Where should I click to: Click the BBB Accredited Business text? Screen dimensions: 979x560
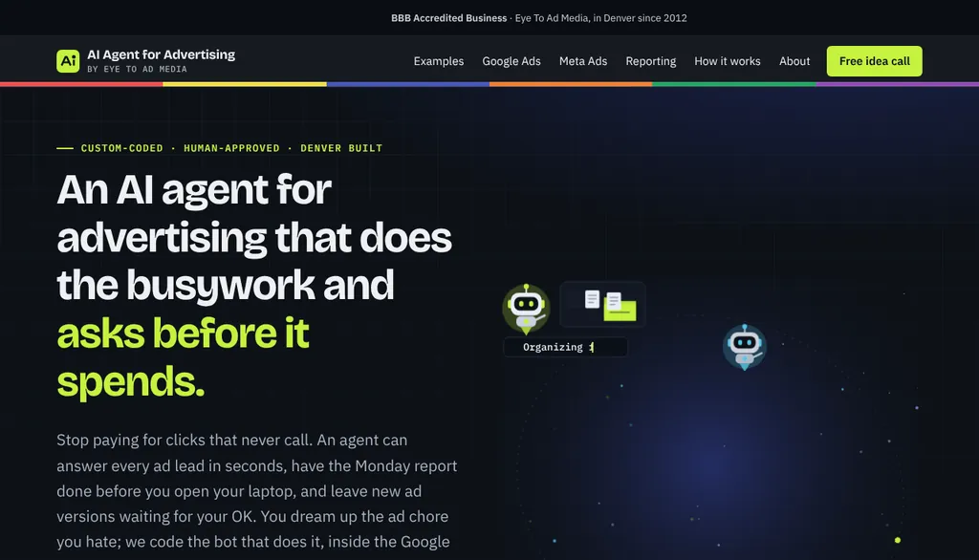pos(449,18)
